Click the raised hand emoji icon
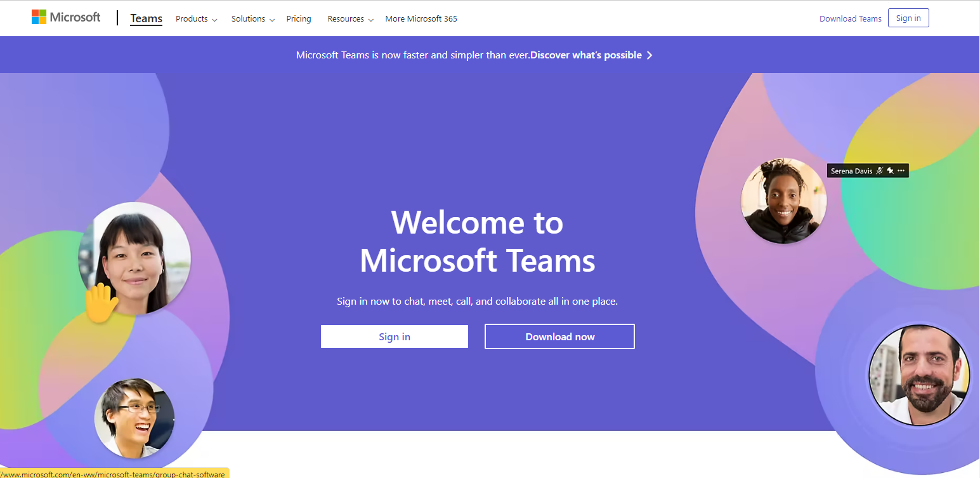This screenshot has height=478, width=980. (101, 302)
